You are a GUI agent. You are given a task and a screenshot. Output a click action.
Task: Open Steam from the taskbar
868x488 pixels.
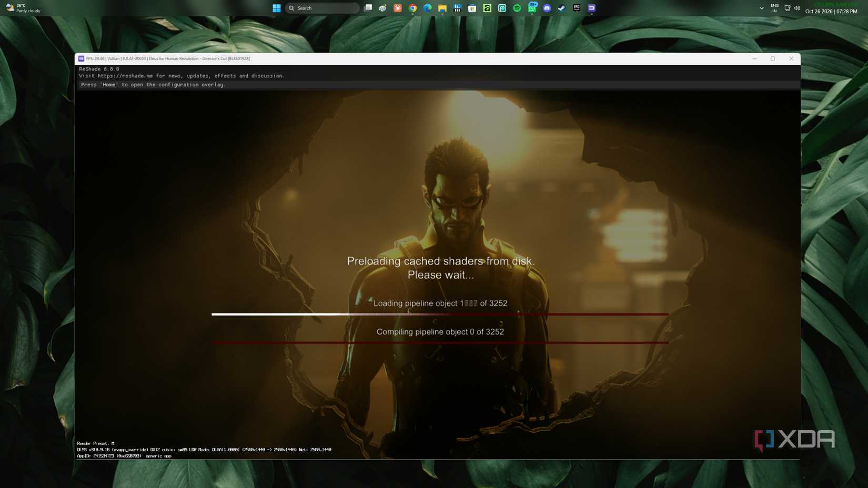point(562,8)
